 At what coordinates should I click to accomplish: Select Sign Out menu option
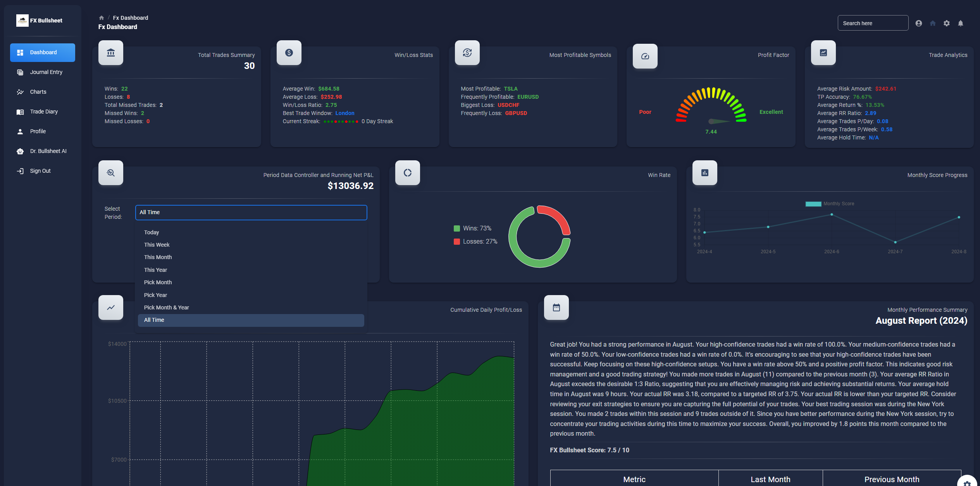[39, 170]
